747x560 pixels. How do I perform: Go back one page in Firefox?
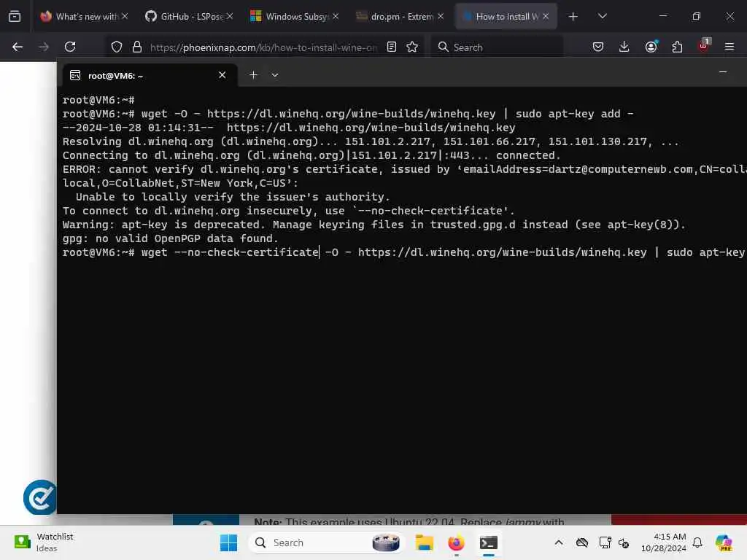(x=18, y=47)
